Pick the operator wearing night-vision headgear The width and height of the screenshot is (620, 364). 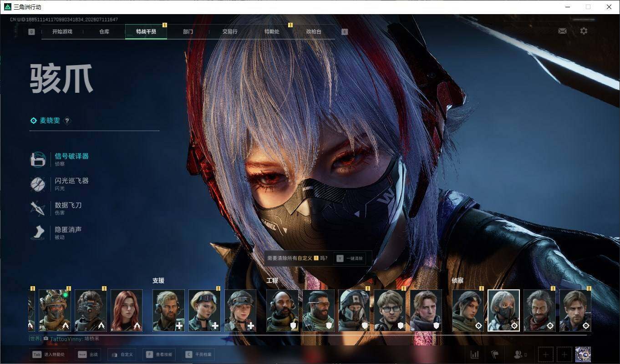91,310
